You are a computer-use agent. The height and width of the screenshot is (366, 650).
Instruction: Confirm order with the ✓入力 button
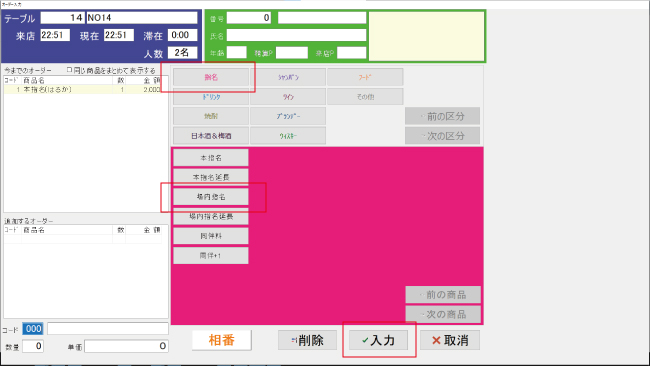pos(378,340)
